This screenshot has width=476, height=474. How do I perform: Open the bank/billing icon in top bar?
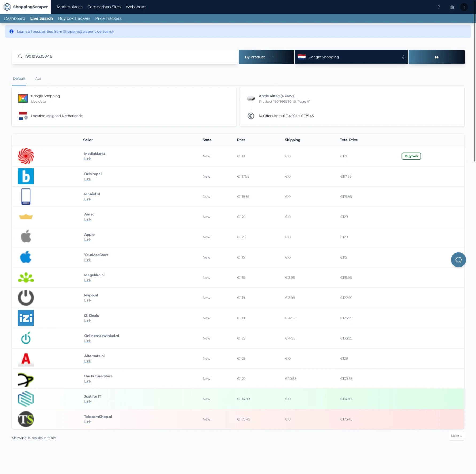click(x=452, y=7)
